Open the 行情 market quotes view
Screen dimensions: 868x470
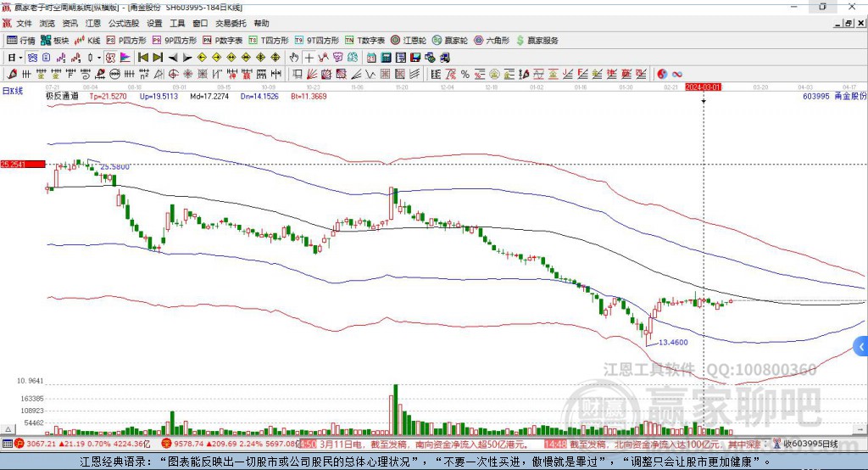20,41
